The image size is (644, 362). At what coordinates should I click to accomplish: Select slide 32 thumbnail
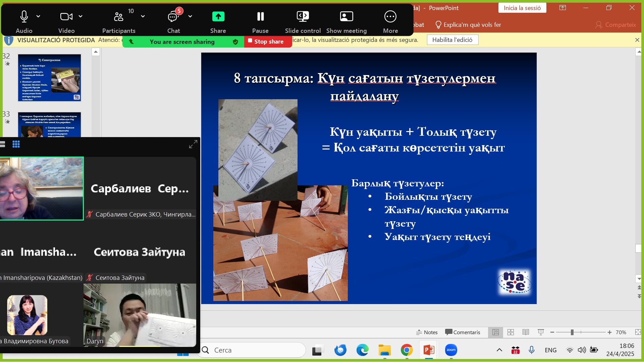(49, 78)
